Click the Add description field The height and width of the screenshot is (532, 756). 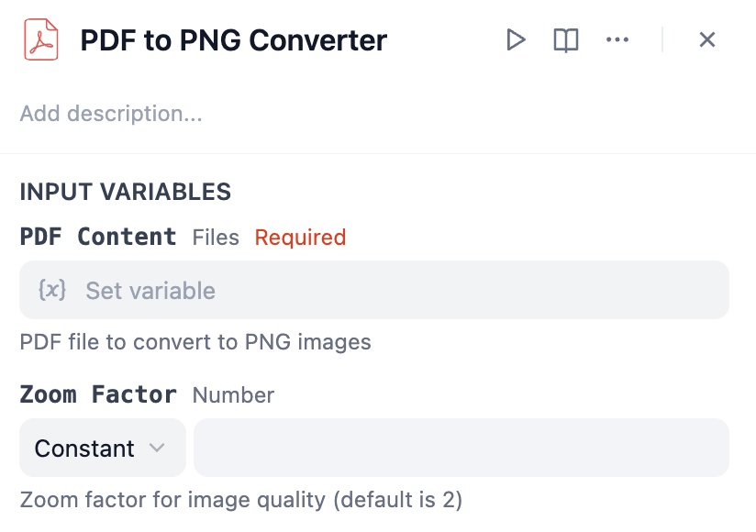point(111,114)
